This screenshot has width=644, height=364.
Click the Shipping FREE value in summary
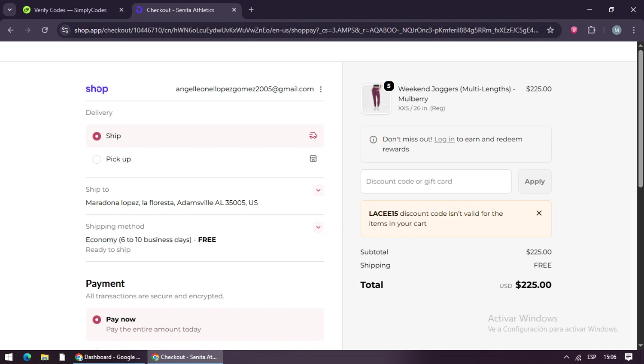pos(543,266)
